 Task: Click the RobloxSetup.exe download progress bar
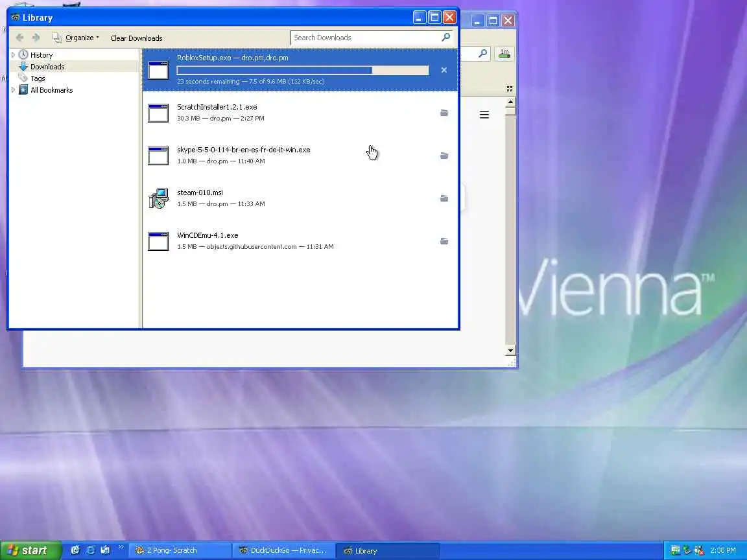point(303,71)
